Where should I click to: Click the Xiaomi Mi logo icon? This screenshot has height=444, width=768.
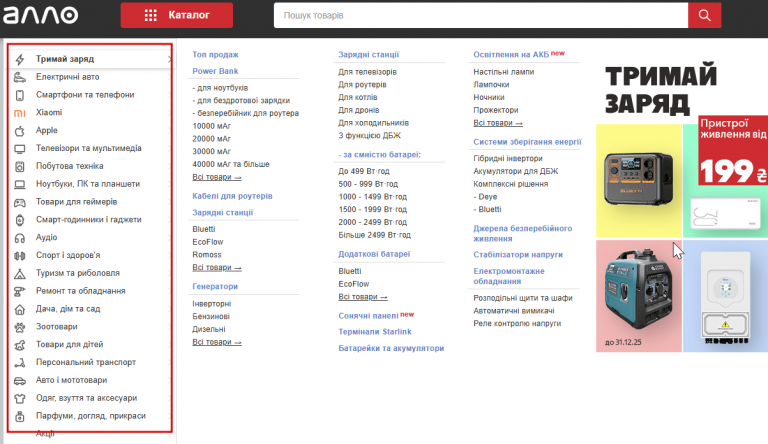click(x=20, y=113)
